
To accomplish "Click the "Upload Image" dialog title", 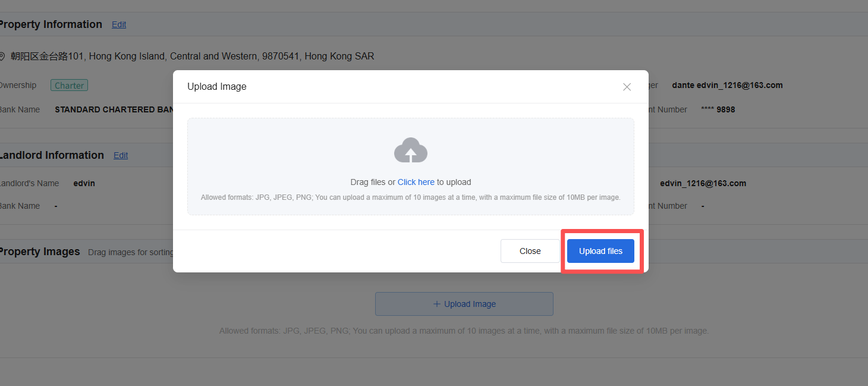I will [216, 87].
